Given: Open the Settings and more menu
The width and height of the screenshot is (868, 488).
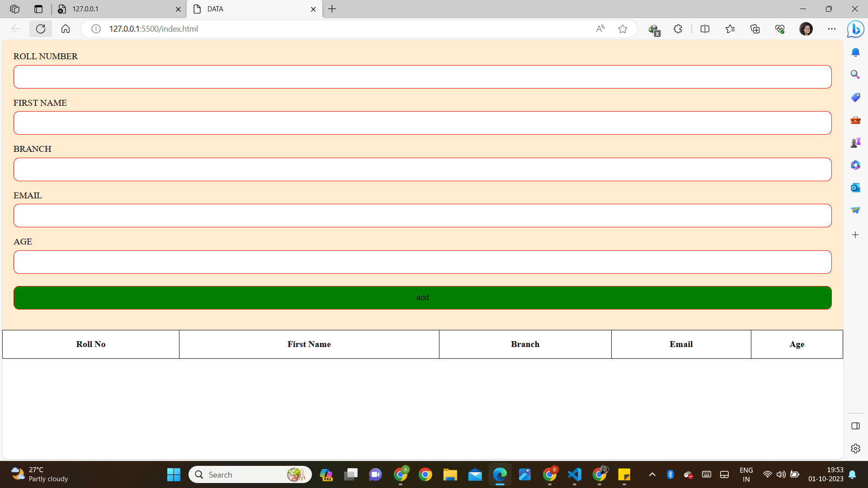Looking at the screenshot, I should [x=832, y=28].
